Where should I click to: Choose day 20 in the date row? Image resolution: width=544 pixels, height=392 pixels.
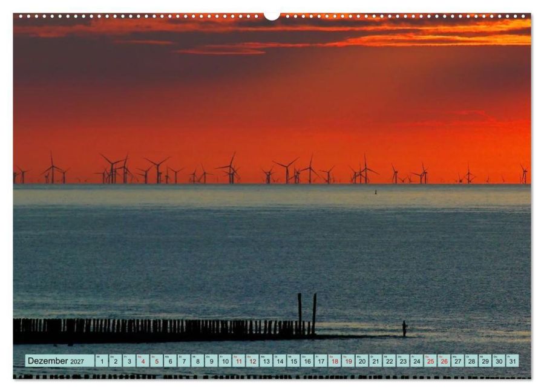tap(362, 361)
